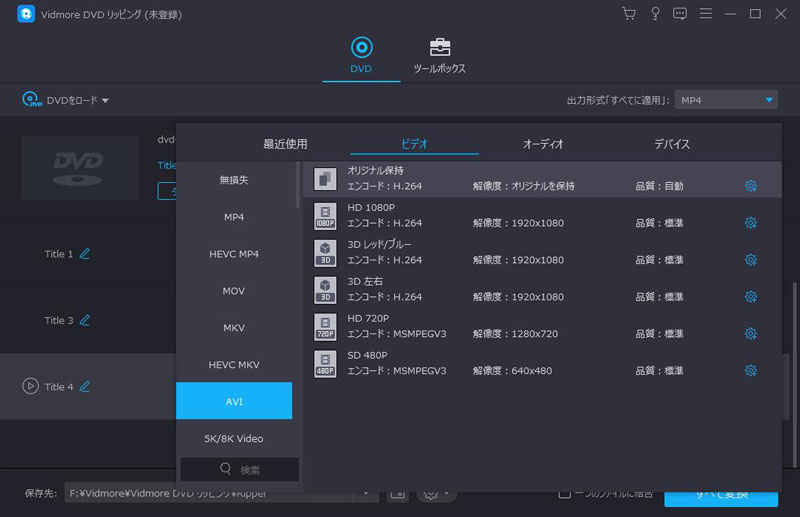Select the 最近使用 tab
The height and width of the screenshot is (517, 800).
coord(285,144)
